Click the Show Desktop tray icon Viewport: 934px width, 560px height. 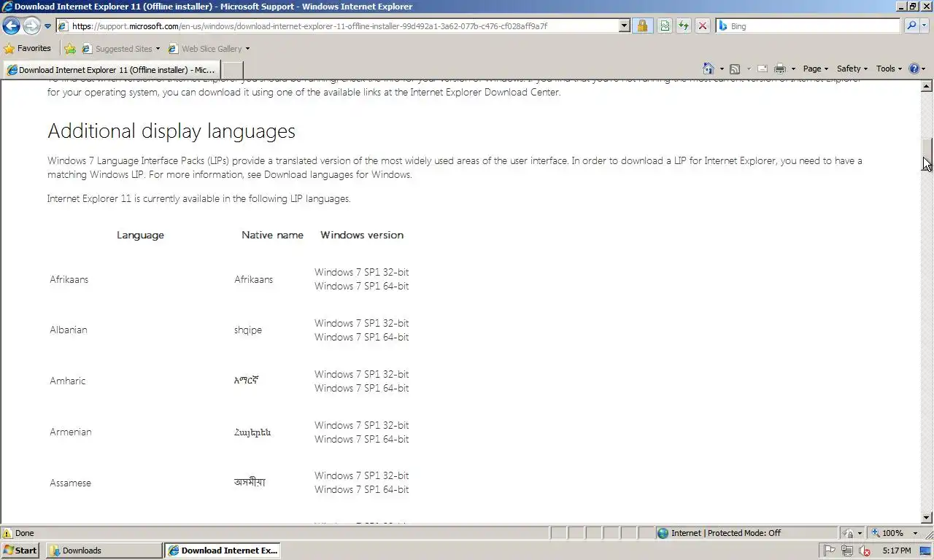click(x=927, y=551)
